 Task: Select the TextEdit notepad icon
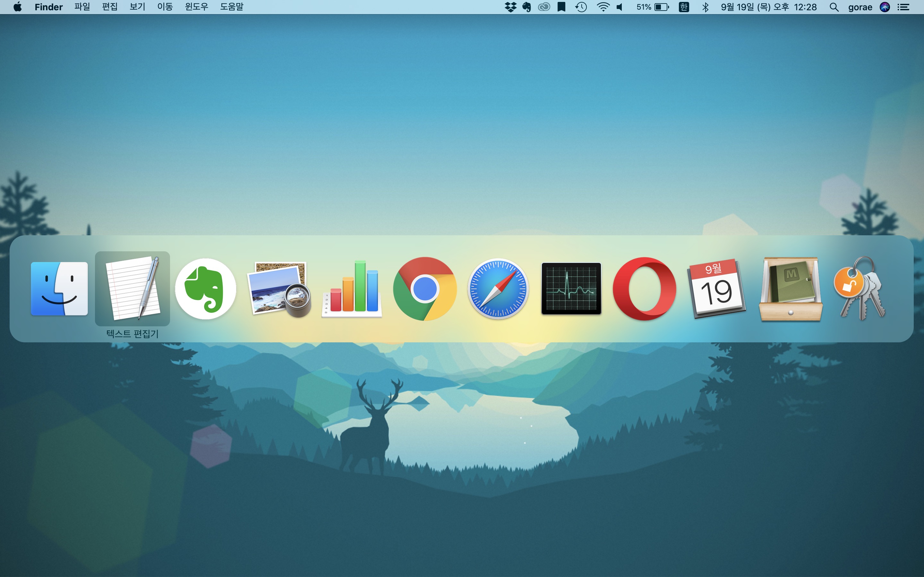tap(132, 288)
